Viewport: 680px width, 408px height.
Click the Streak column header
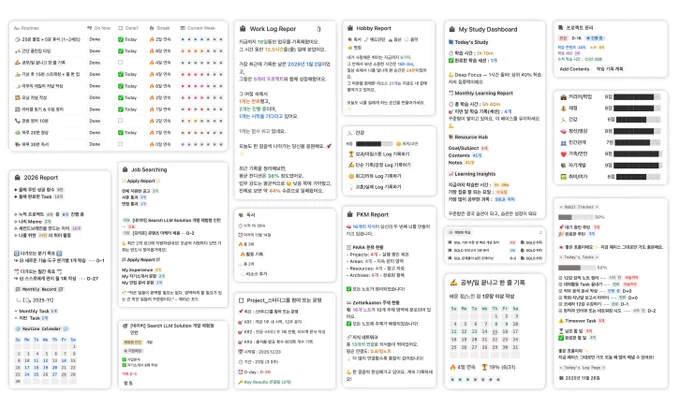pyautogui.click(x=159, y=28)
